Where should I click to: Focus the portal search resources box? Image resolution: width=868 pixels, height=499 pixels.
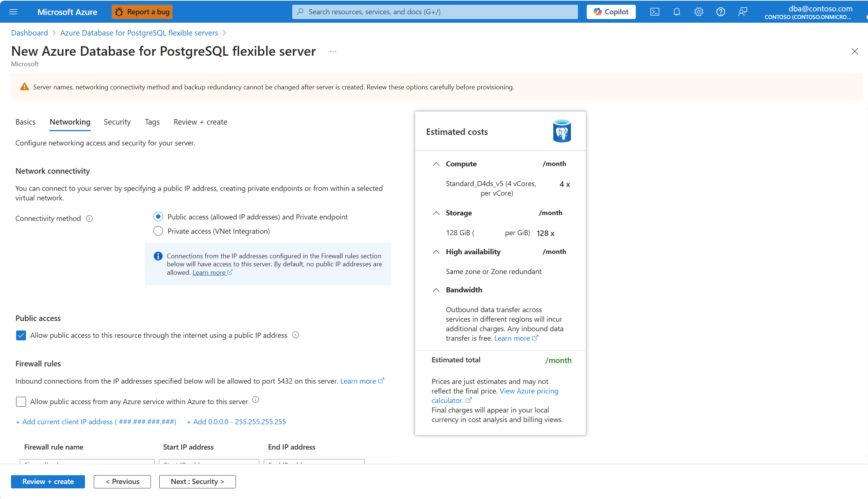(435, 12)
